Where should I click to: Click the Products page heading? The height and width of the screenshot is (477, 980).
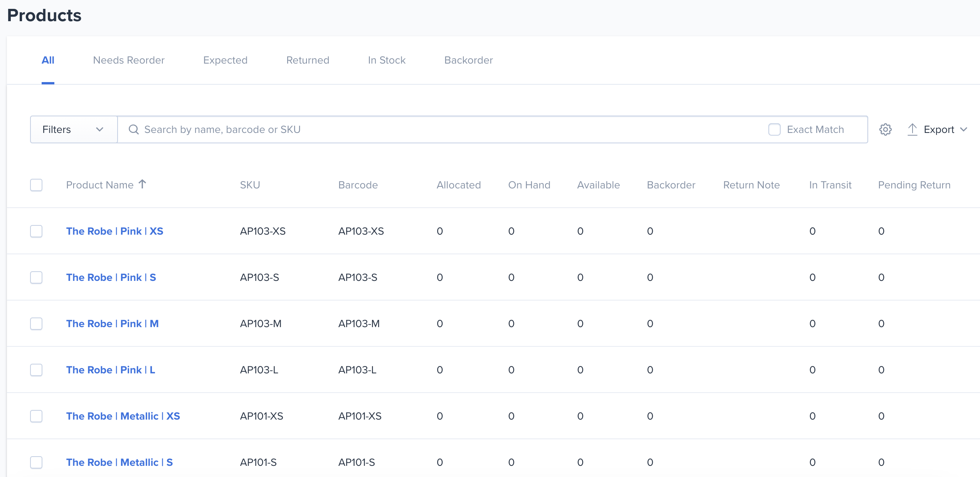(44, 15)
